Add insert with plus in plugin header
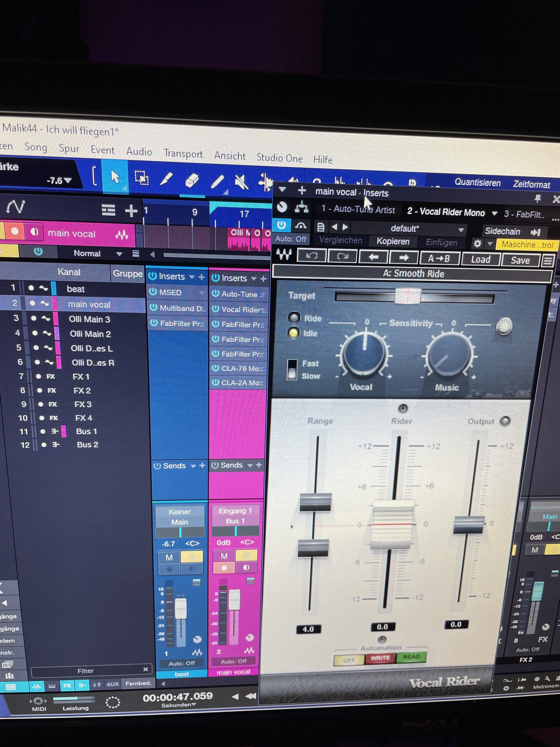560x747 pixels. point(302,190)
